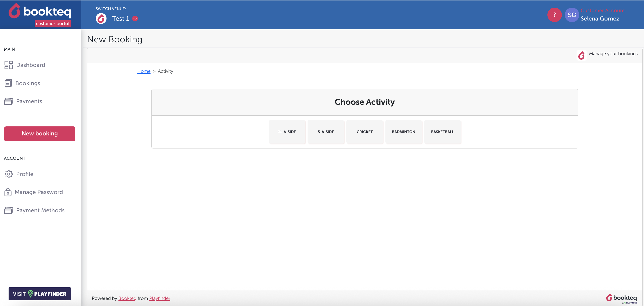Expand the Test 1 venue dropdown arrow
644x306 pixels.
click(135, 19)
